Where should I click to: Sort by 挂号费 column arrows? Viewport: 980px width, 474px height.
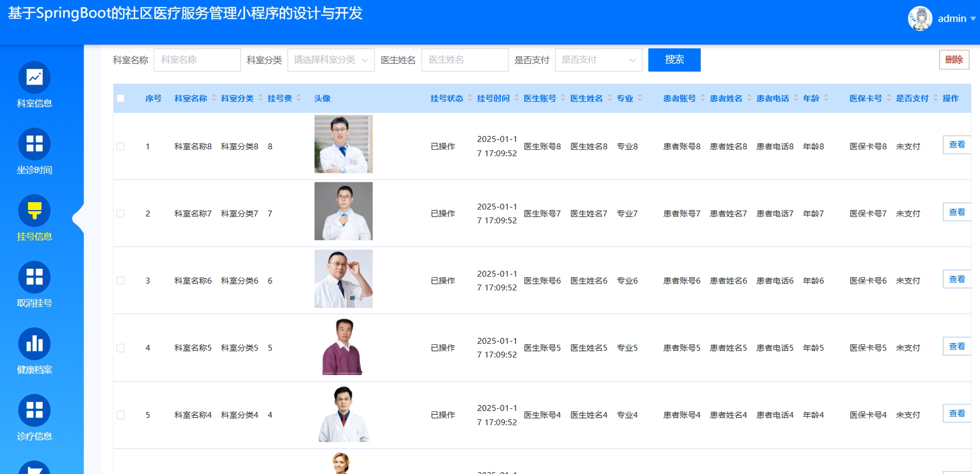(x=299, y=98)
